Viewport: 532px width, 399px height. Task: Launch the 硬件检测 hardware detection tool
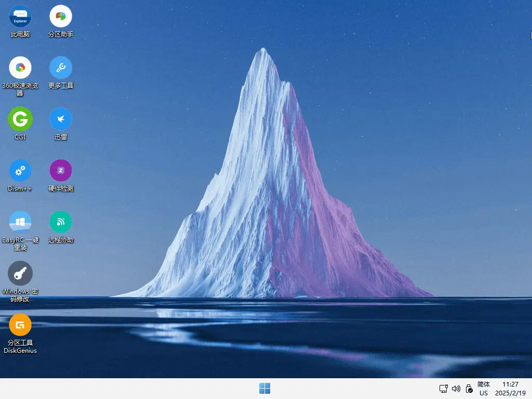[x=60, y=170]
